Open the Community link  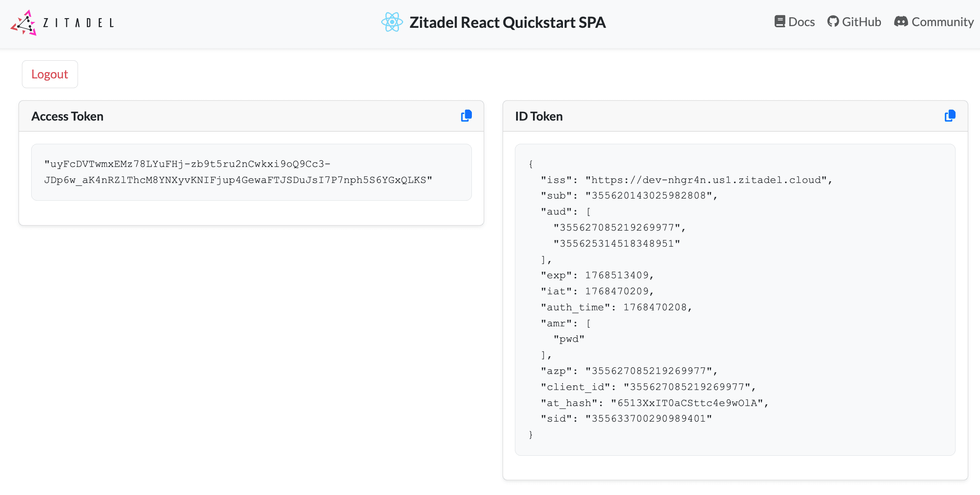[x=934, y=21]
